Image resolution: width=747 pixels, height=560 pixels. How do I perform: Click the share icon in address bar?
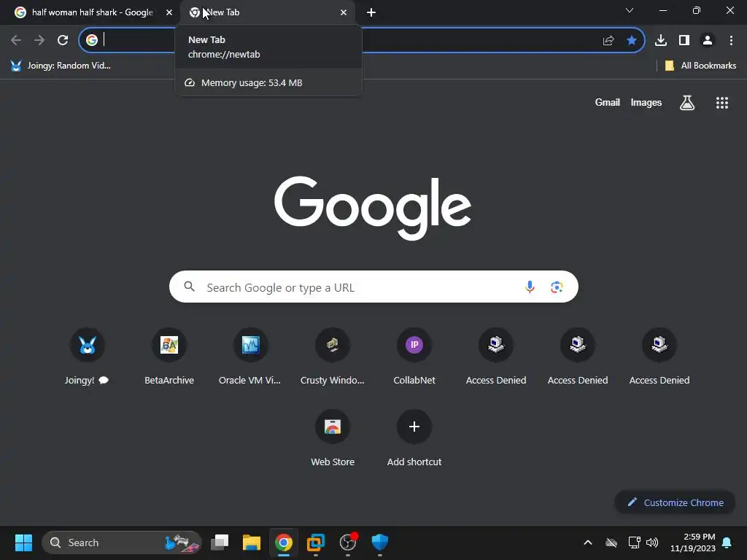click(608, 41)
